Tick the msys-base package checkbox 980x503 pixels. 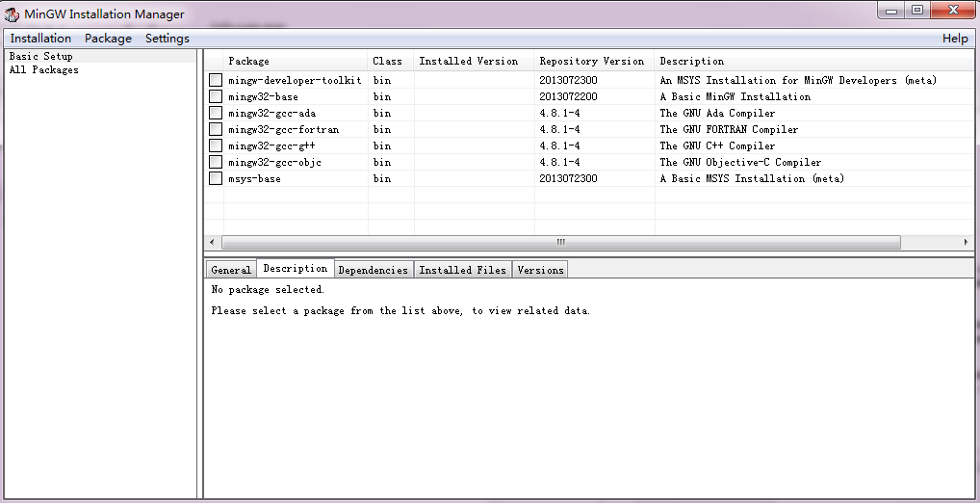(216, 178)
